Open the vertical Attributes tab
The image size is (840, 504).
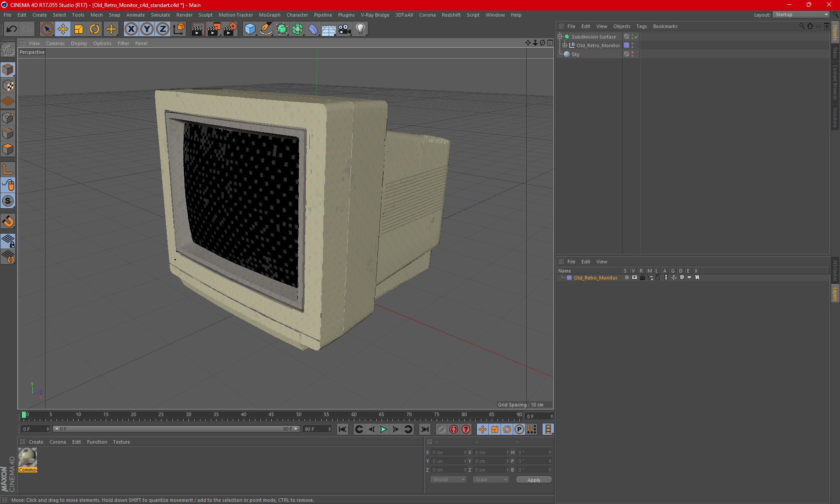point(835,270)
